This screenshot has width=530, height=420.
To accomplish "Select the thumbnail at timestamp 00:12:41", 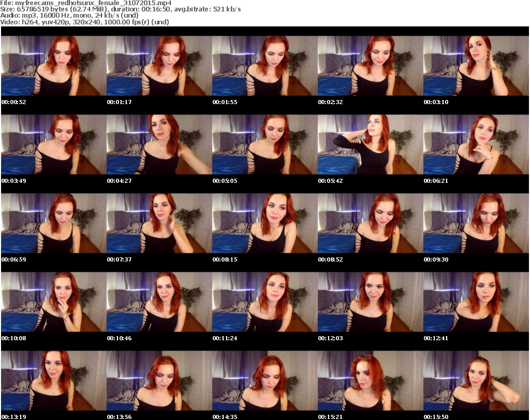I will pos(476,302).
